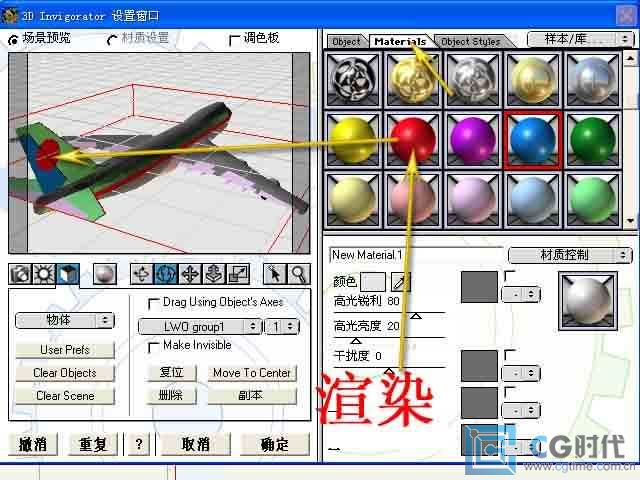
Task: Switch to the Object Styles tab
Action: [x=470, y=42]
